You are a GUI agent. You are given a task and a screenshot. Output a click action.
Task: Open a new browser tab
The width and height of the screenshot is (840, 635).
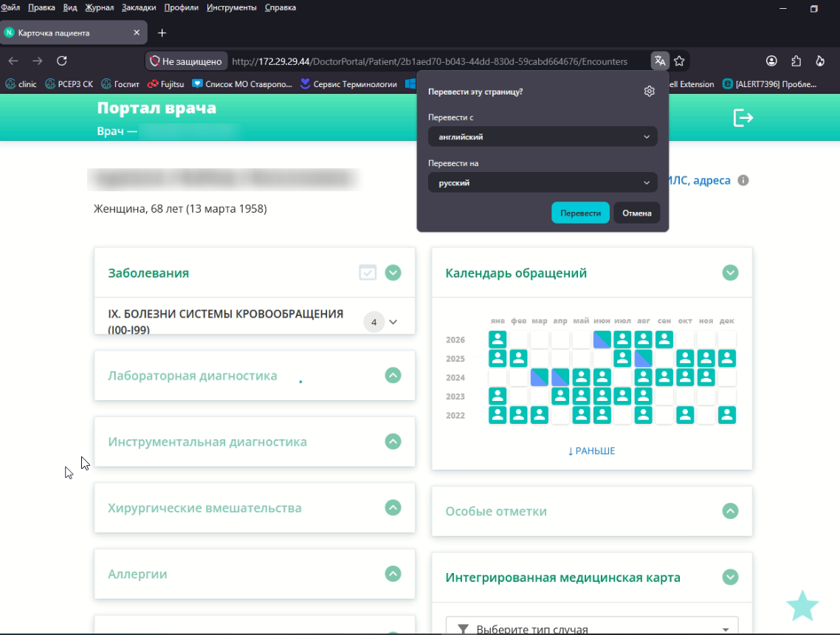[x=162, y=33]
